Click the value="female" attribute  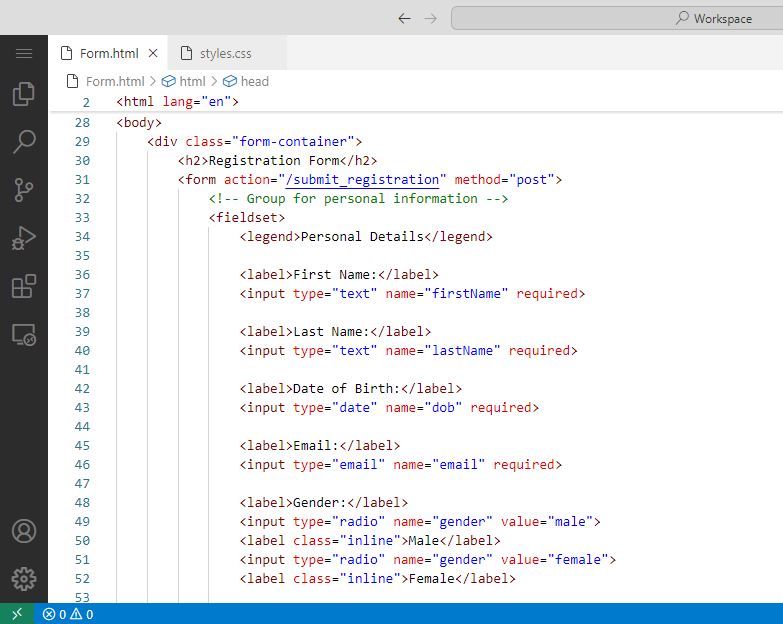point(554,560)
